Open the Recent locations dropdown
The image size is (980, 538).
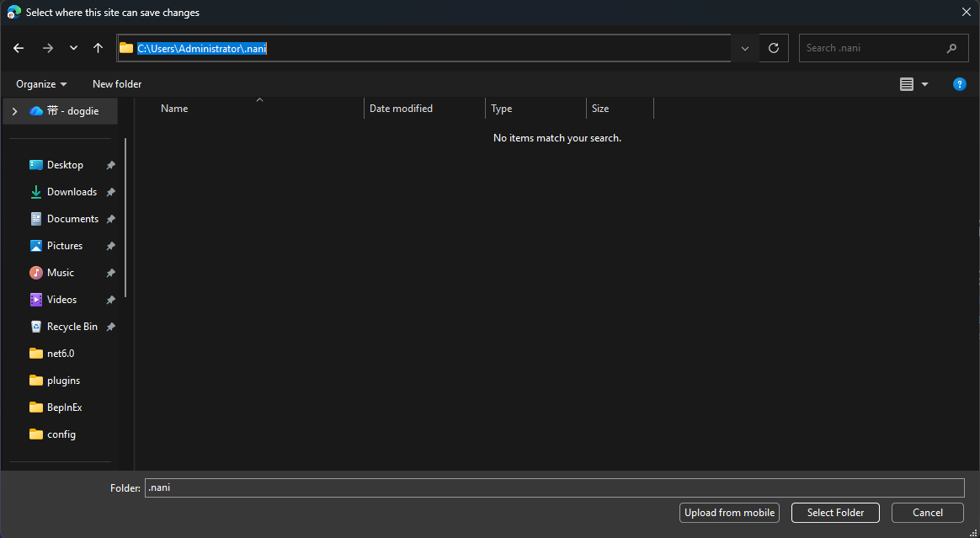[73, 48]
